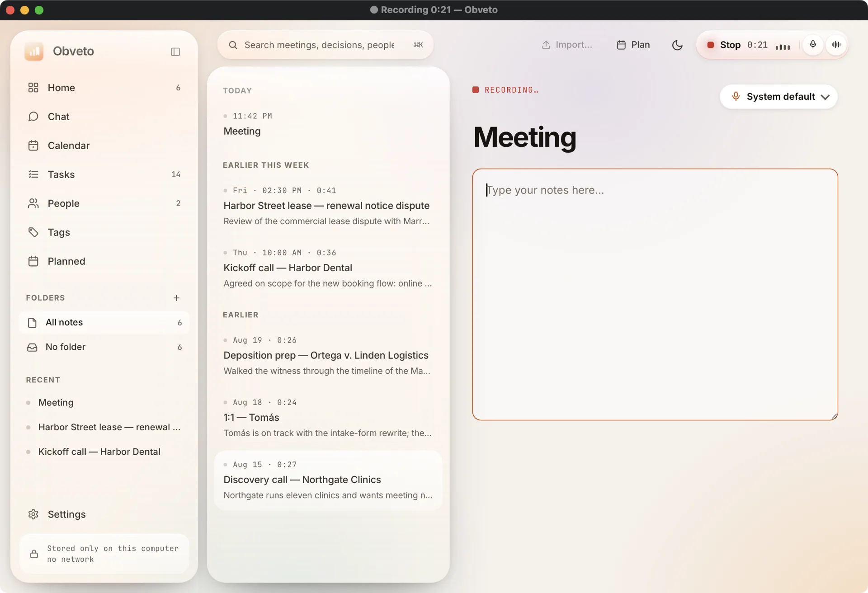Toggle dark mode with the moon icon
Screen dimensions: 868x593
click(677, 45)
